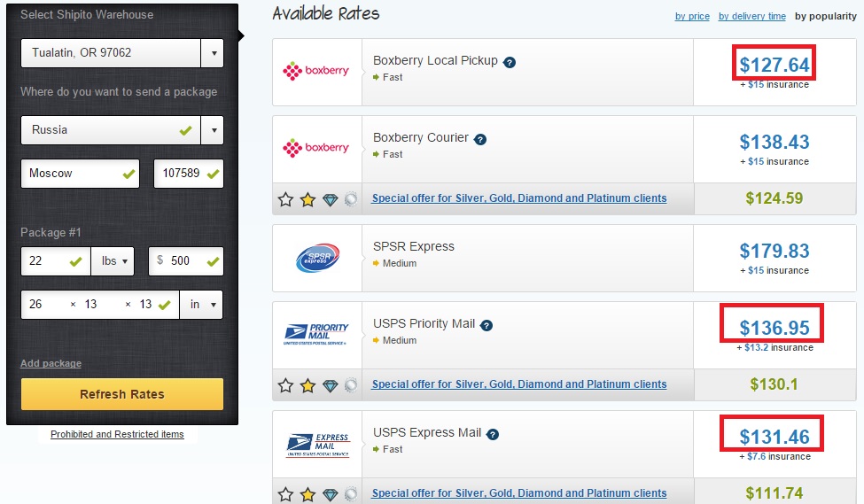Click the $136.95 USPS Priority Mail price
The image size is (864, 504).
point(774,329)
